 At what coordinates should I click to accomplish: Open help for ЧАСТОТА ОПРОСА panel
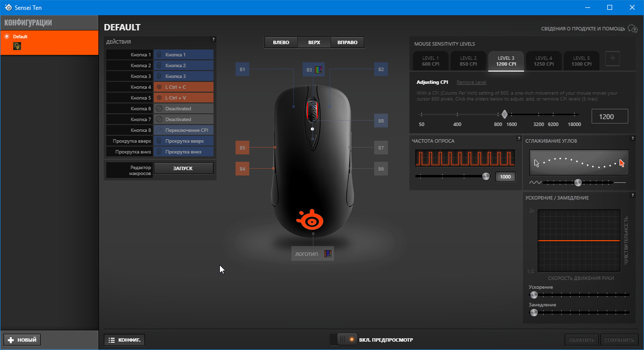[519, 138]
